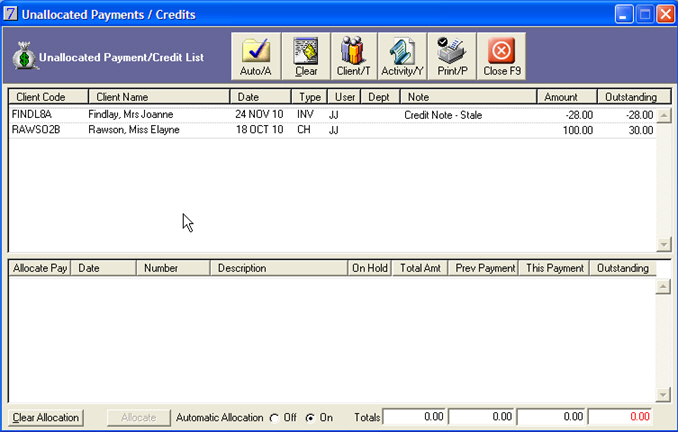The height and width of the screenshot is (432, 678).
Task: Click the CH type cell
Action: pos(304,130)
